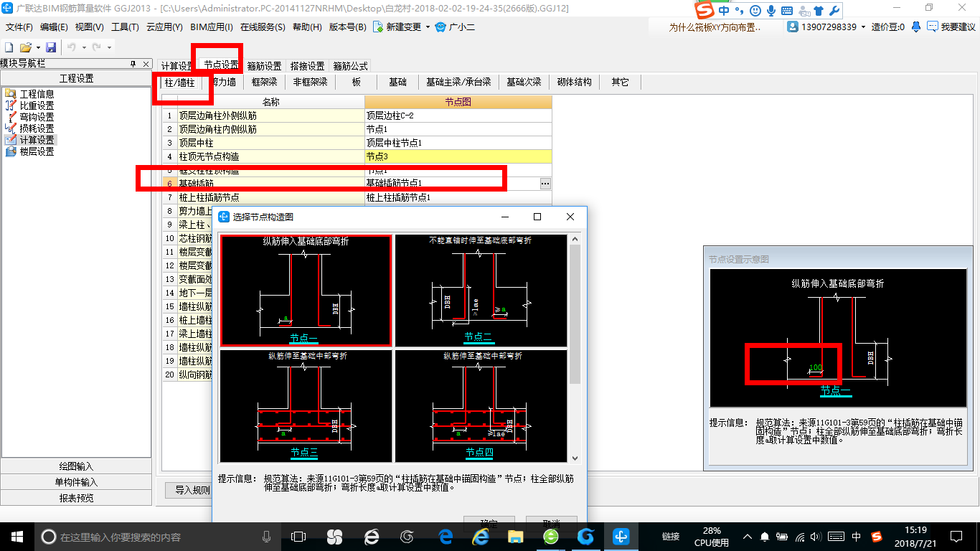Open Undo history dropdown arrow
This screenshot has height=551, width=980.
pyautogui.click(x=83, y=47)
